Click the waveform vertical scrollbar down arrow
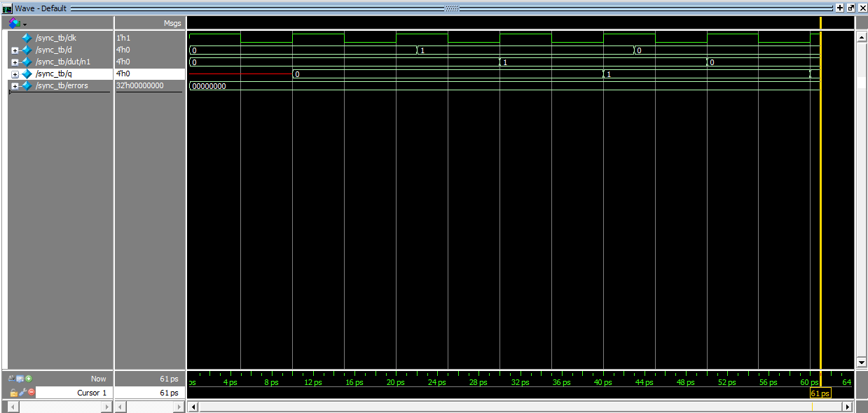This screenshot has width=868, height=413. tap(862, 363)
